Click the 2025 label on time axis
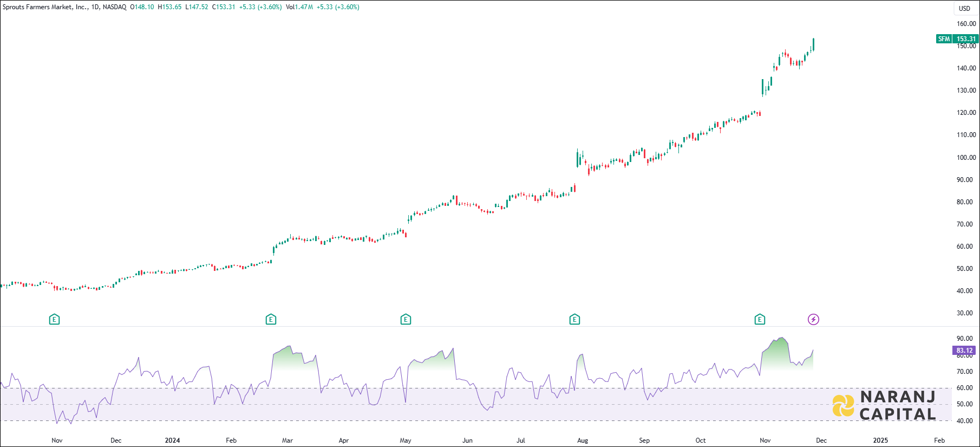Viewport: 980px width, 447px height. [880, 440]
